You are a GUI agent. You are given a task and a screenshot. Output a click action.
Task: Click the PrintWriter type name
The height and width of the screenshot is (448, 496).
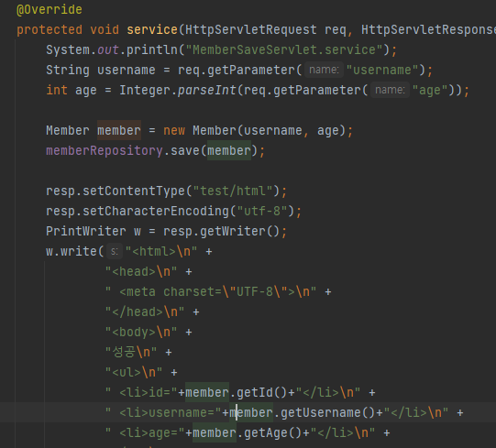86,231
